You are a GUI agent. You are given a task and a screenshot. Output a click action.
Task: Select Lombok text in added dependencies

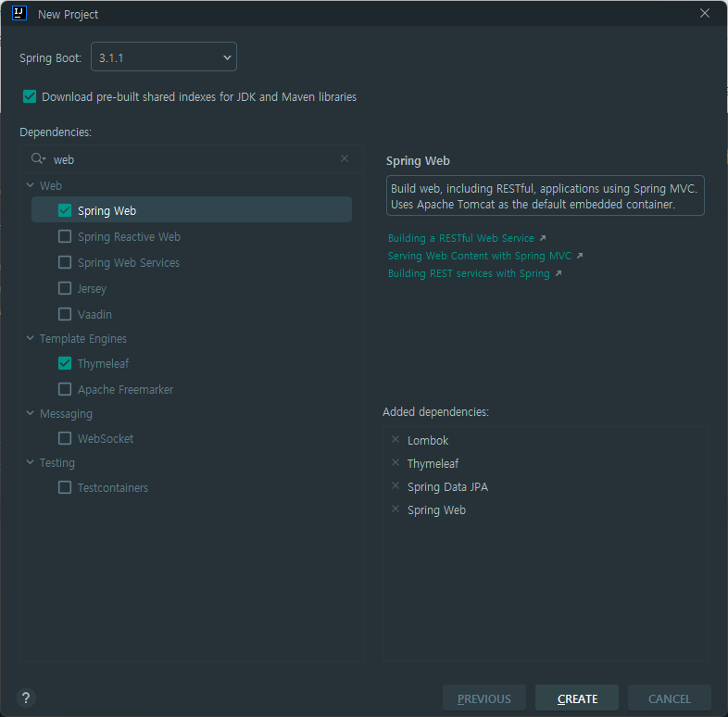coord(428,440)
